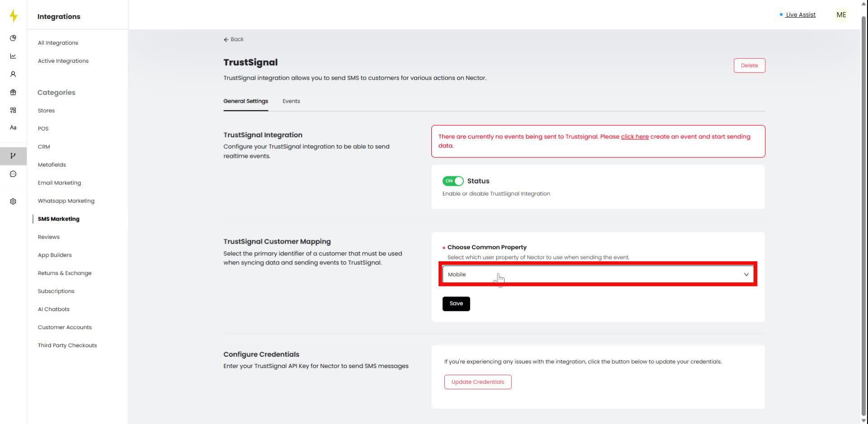Open the chat bubble icon in sidebar

tap(13, 174)
